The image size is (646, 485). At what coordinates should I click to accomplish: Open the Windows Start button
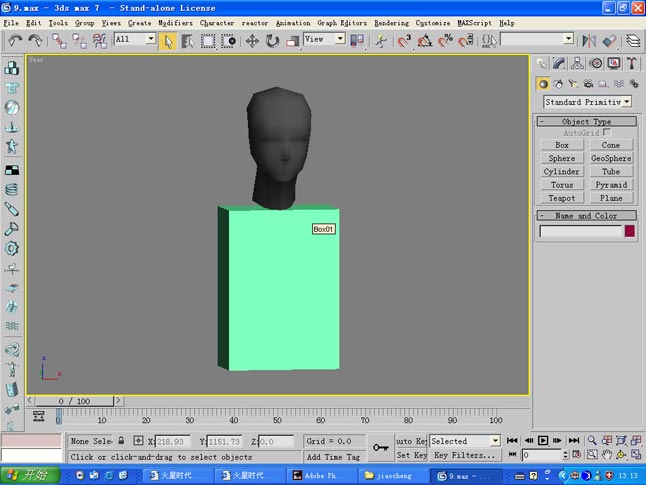(x=29, y=476)
